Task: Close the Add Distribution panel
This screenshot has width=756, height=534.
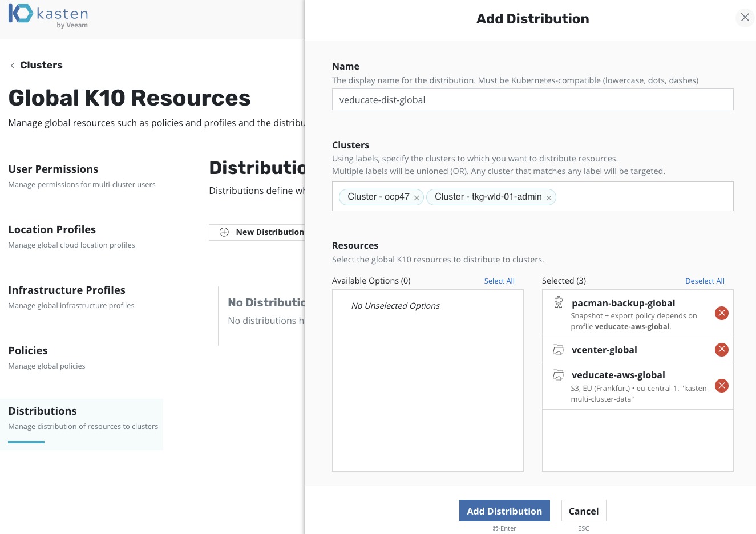Action: point(745,18)
